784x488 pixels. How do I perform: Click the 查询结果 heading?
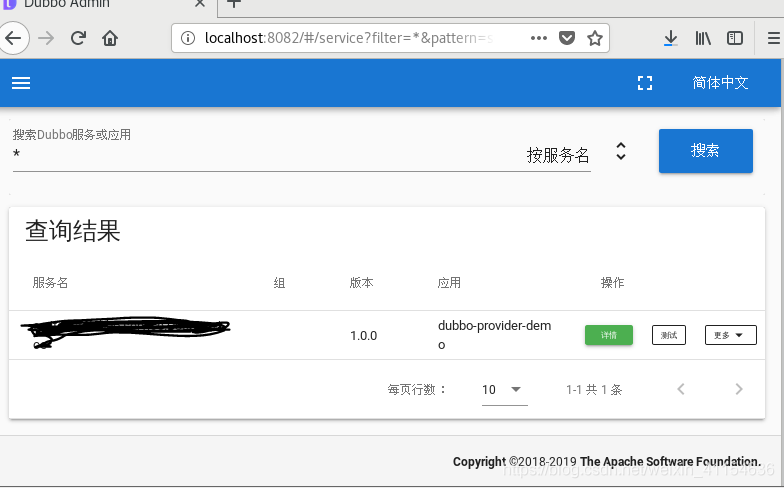point(73,231)
